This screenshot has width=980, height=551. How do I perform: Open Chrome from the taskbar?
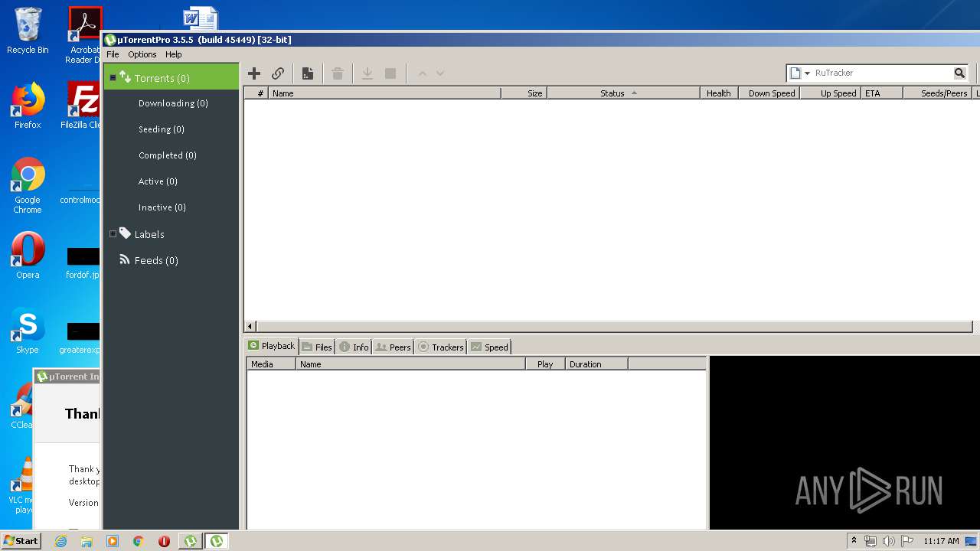tap(139, 541)
